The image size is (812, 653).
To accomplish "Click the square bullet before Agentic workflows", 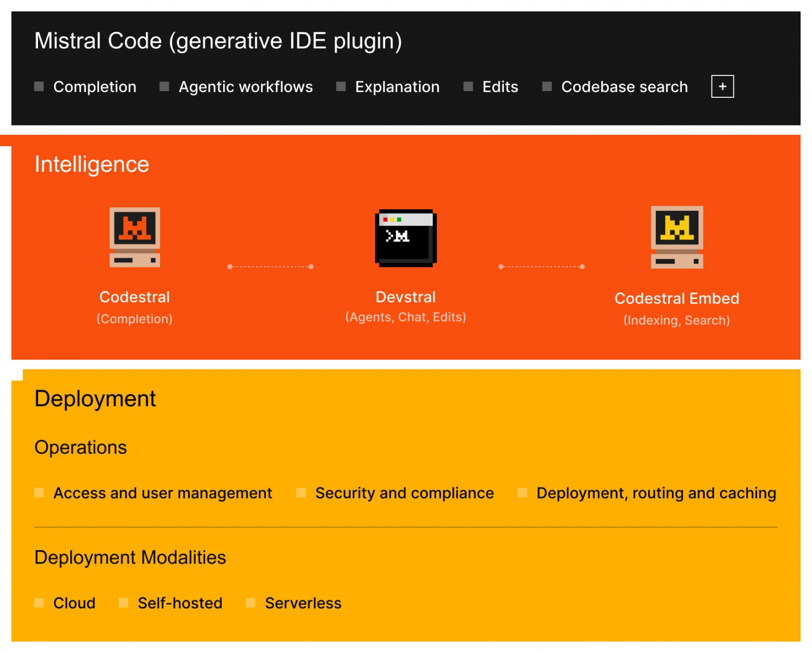I will (x=164, y=86).
